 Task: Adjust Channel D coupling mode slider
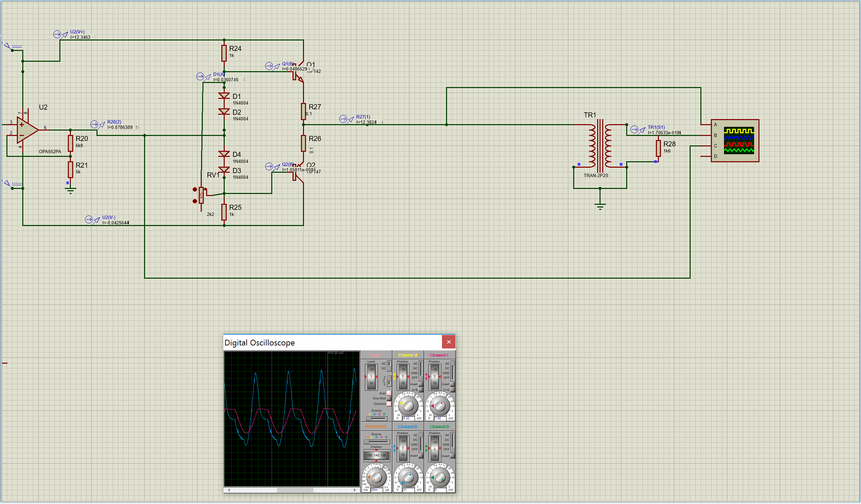tap(453, 442)
